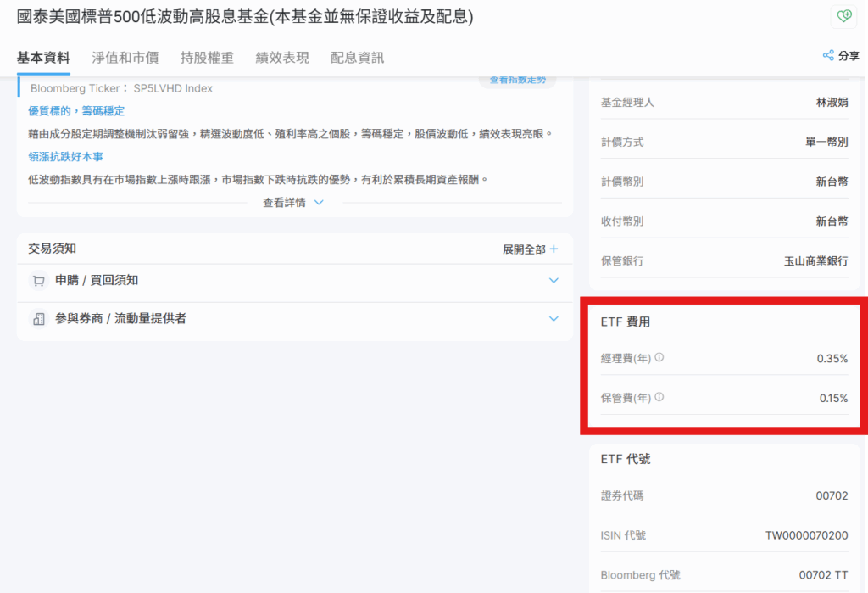This screenshot has height=593, width=868.
Task: Expand the 申購 / 買回須知 chevron
Action: pos(554,281)
